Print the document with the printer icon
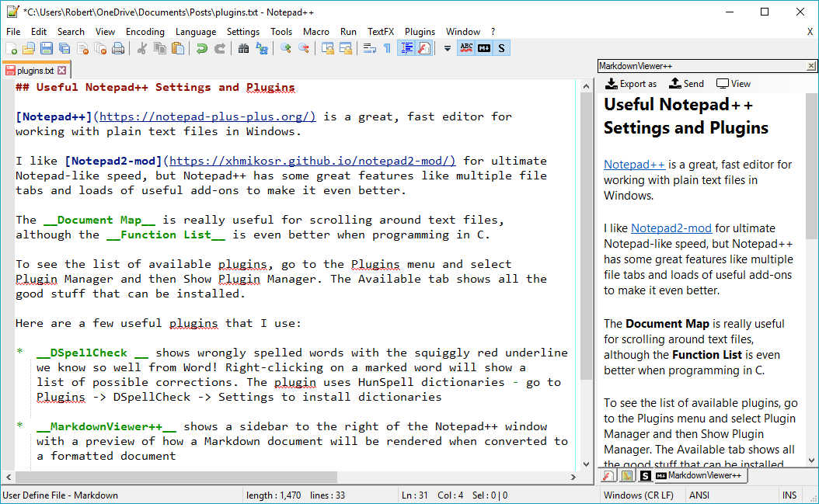Viewport: 819px width, 504px height. [x=119, y=49]
